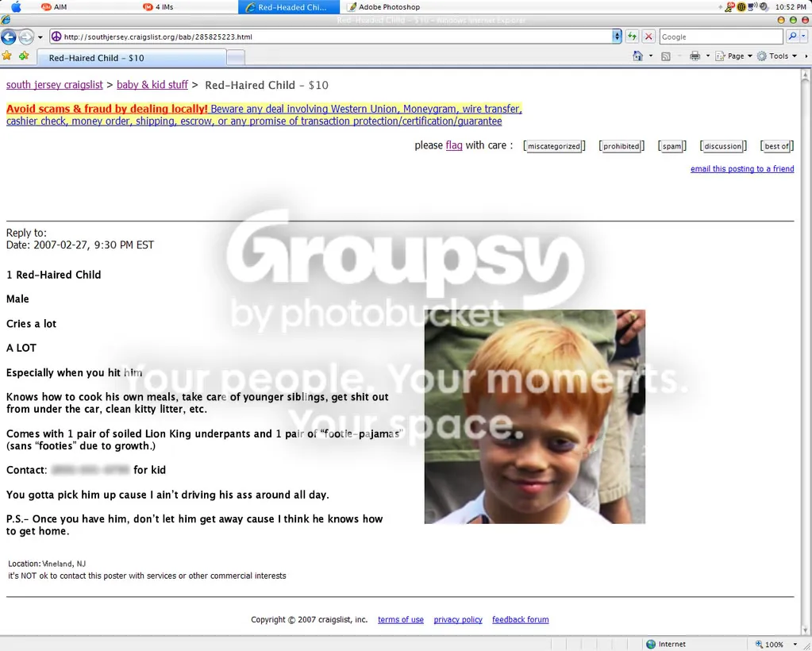This screenshot has width=812, height=651.
Task: Click the peace-sign site icon in address bar
Action: pyautogui.click(x=56, y=37)
